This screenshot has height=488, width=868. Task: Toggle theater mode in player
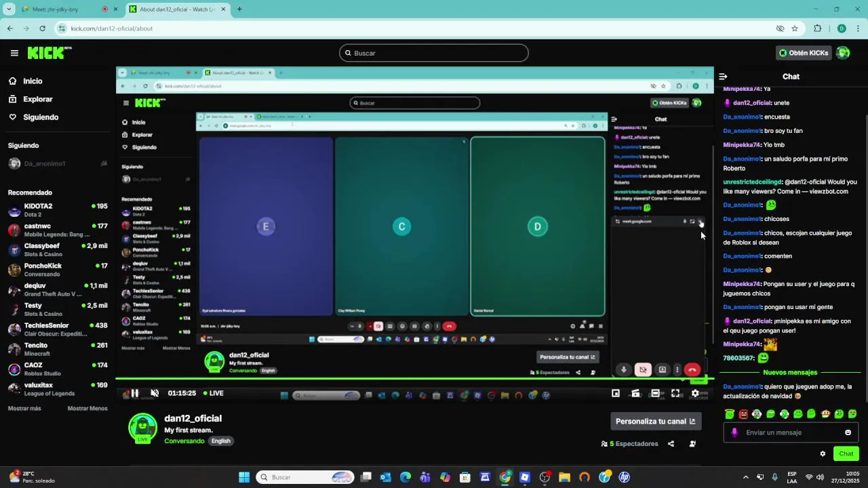pos(656,393)
